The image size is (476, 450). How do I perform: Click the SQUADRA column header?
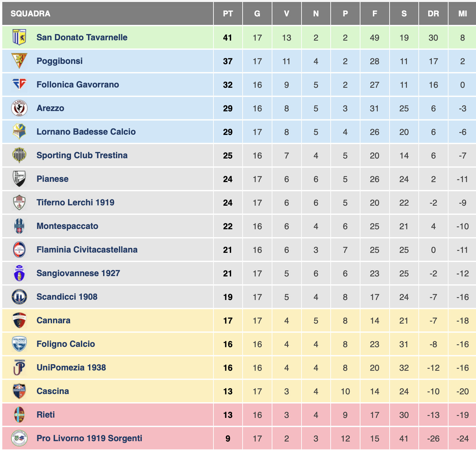[x=30, y=14]
